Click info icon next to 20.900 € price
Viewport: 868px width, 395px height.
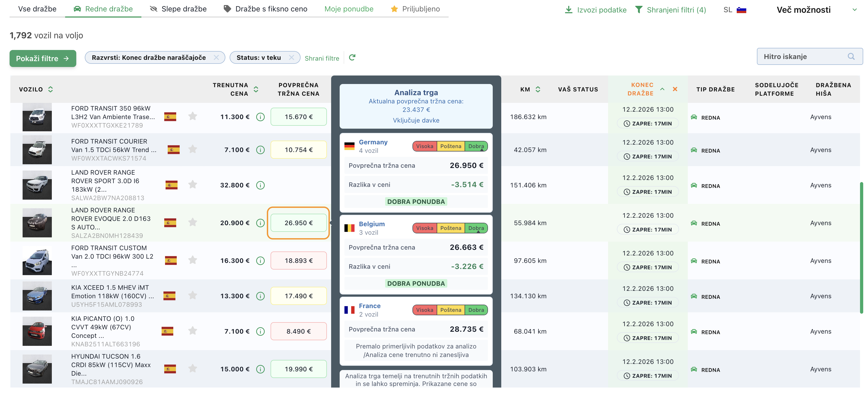pos(260,223)
